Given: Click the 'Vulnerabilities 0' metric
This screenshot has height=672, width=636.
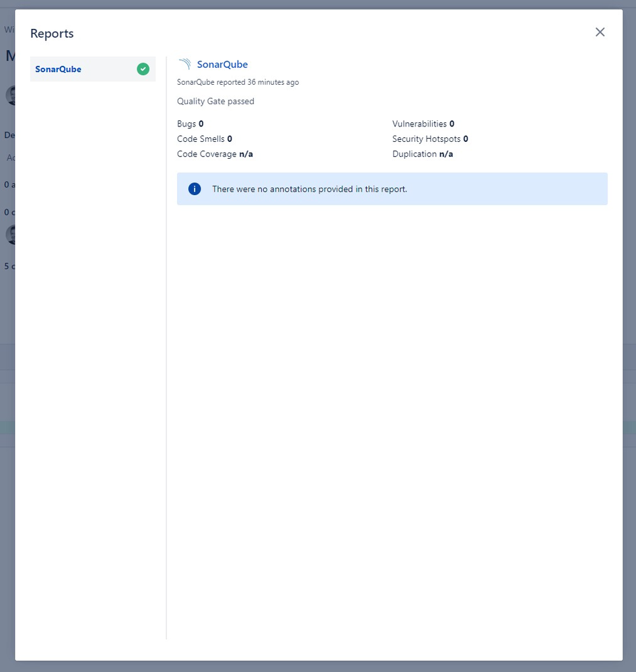Looking at the screenshot, I should [423, 124].
